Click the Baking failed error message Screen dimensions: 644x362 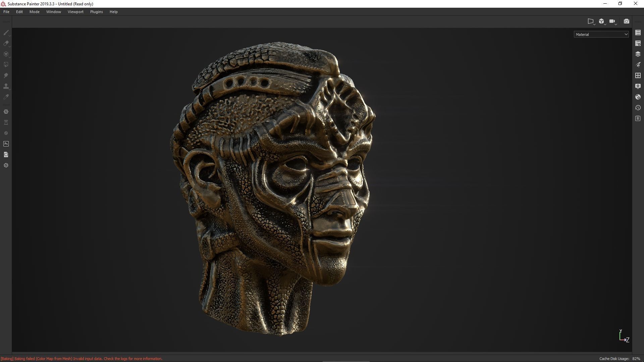click(x=82, y=359)
